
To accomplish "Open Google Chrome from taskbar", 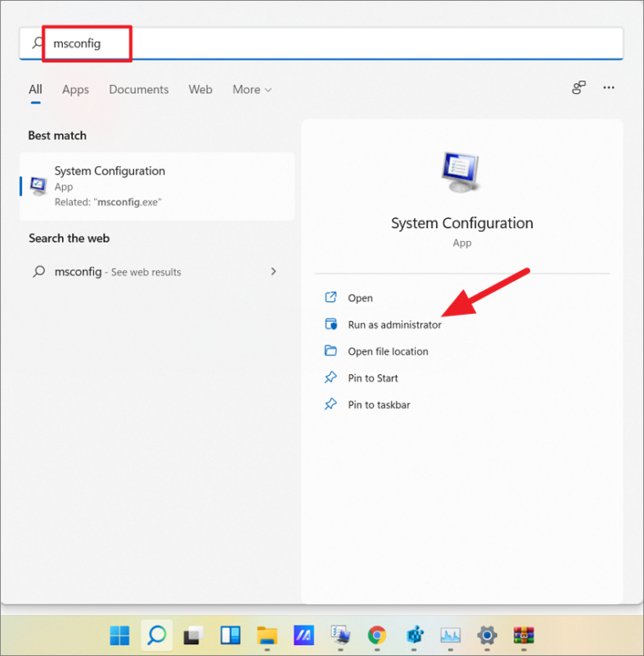I will pyautogui.click(x=377, y=636).
